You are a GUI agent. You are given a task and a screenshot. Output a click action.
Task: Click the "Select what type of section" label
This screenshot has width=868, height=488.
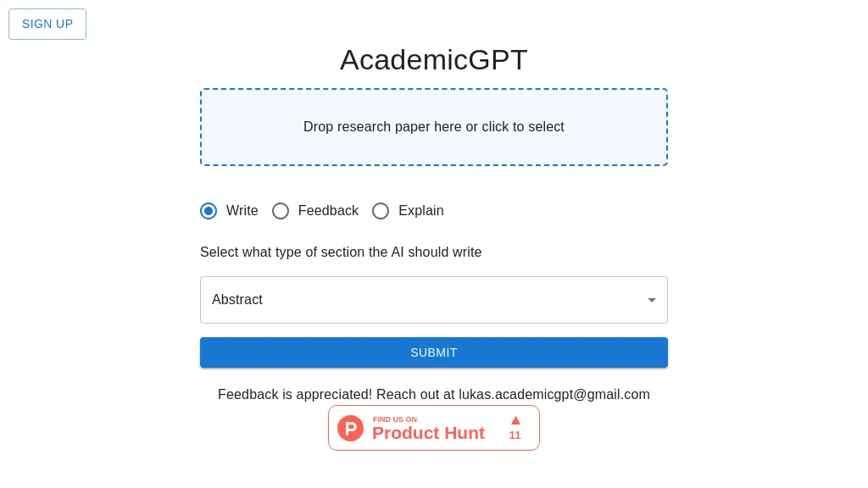341,252
